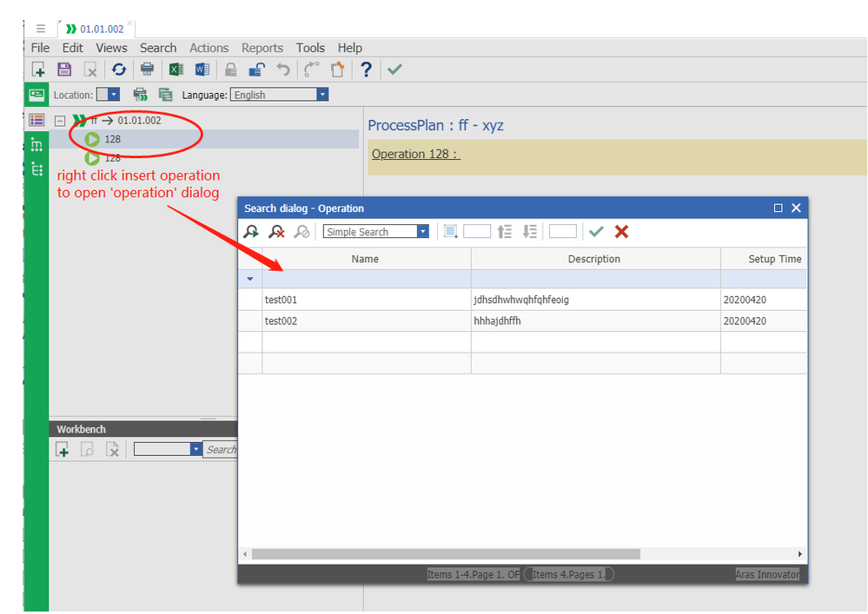Confirm selection with the dialog's green checkmark
The width and height of the screenshot is (868, 614).
(x=595, y=232)
